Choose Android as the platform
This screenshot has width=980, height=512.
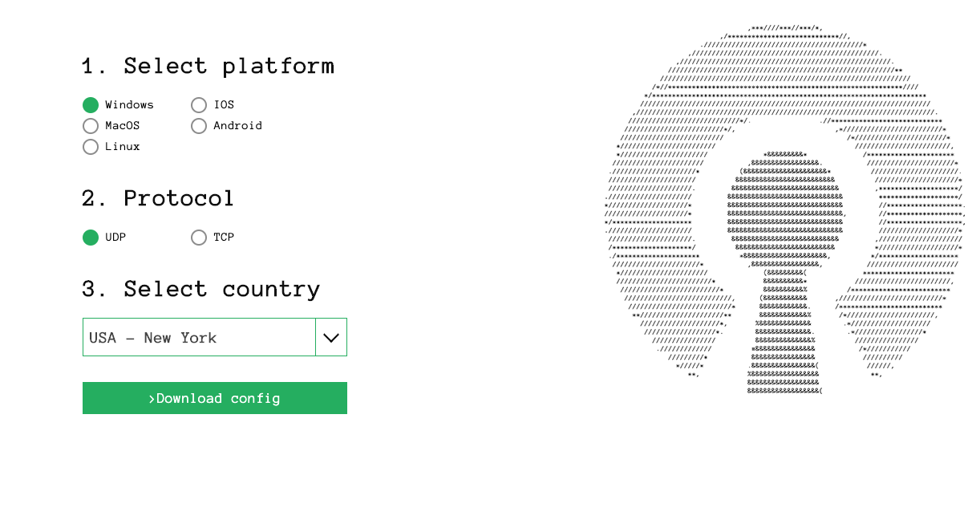coord(199,126)
